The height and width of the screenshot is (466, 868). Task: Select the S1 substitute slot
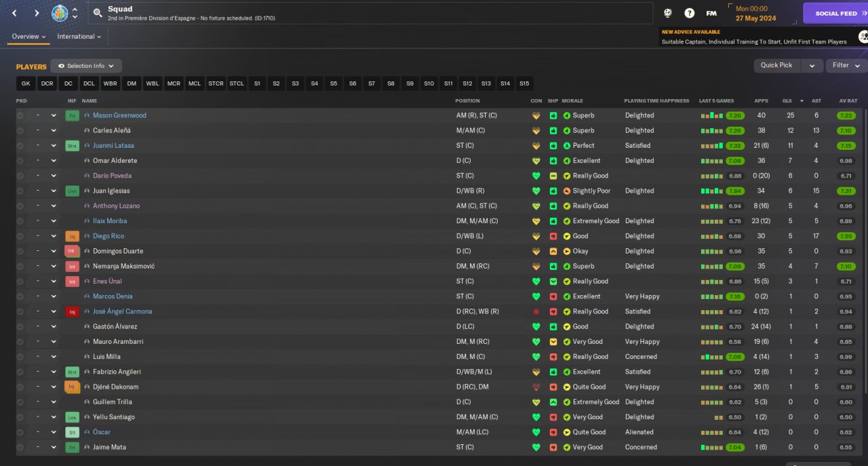click(x=257, y=83)
